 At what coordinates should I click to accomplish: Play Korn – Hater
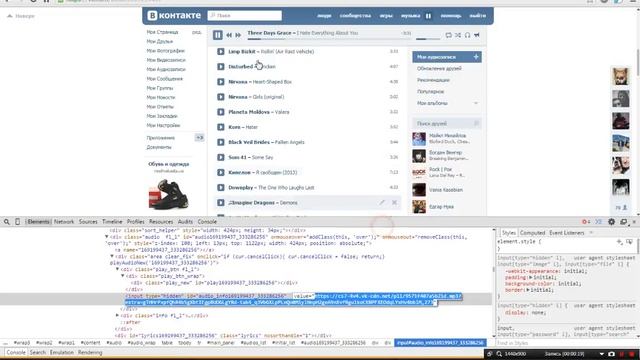tap(221, 127)
